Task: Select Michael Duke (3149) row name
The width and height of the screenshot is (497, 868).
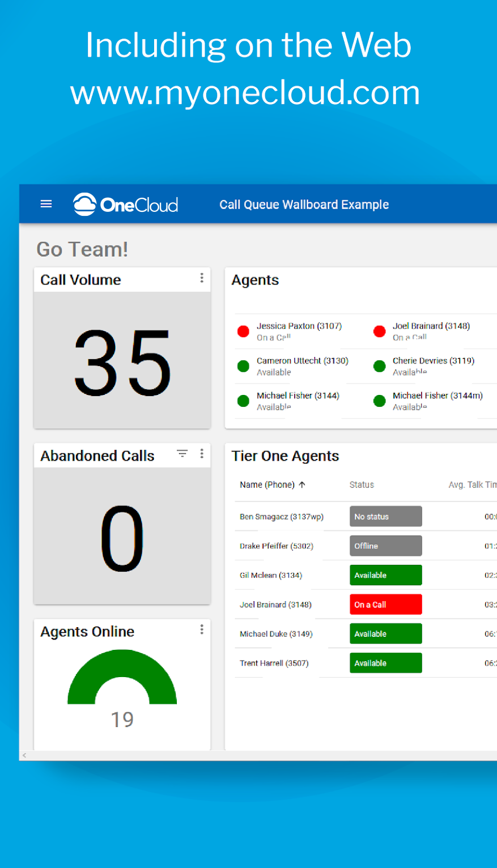Action: 276,634
